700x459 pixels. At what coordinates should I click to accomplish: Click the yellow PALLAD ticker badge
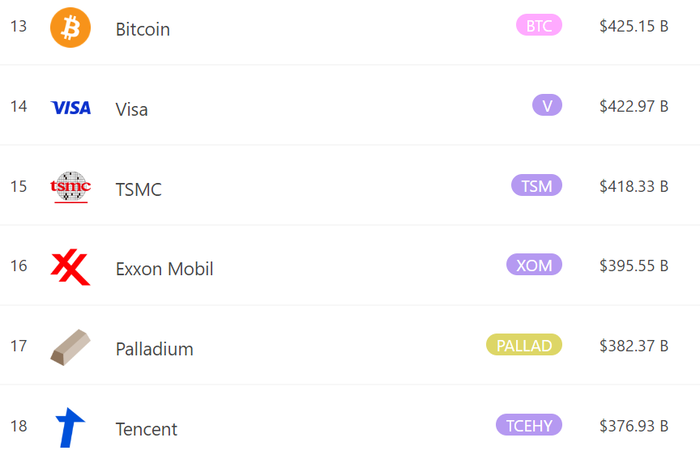point(524,345)
